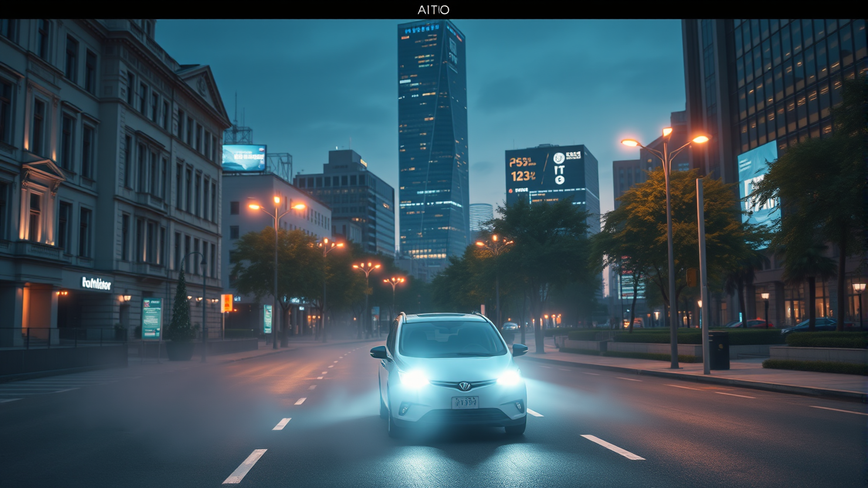Select the tall central skyscraper
Viewport: 868px width, 488px height.
433,141
